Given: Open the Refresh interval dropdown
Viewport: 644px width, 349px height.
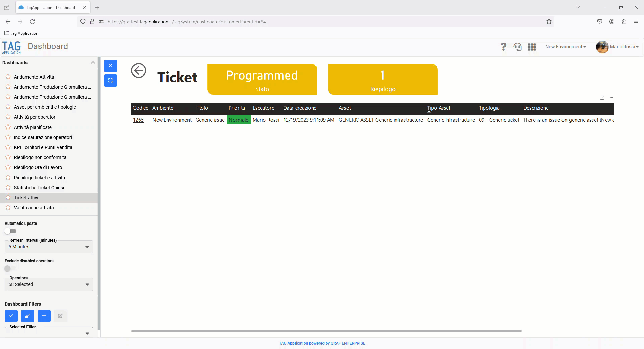Looking at the screenshot, I should click(49, 247).
